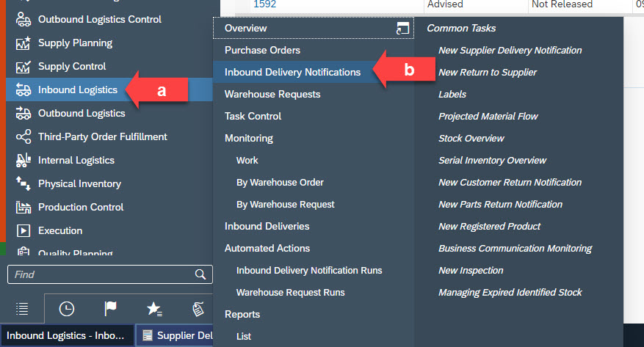Open the Overview view
Screen dimensions: 644x347
click(x=245, y=28)
